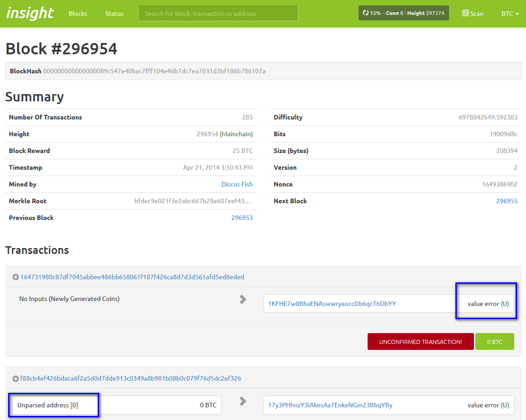Screen dimensions: 526x420
Task: Expand the second transaction details
Action: [129, 378]
